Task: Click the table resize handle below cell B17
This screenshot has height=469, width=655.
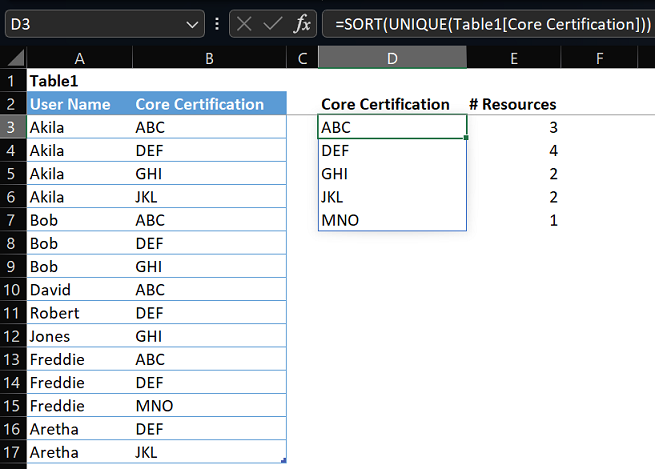Action: [284, 460]
